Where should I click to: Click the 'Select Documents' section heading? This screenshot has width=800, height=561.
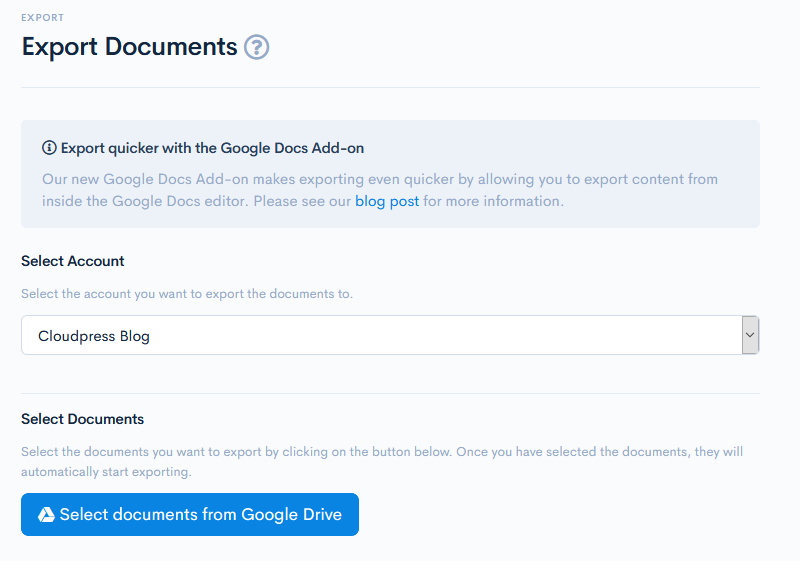coord(83,419)
